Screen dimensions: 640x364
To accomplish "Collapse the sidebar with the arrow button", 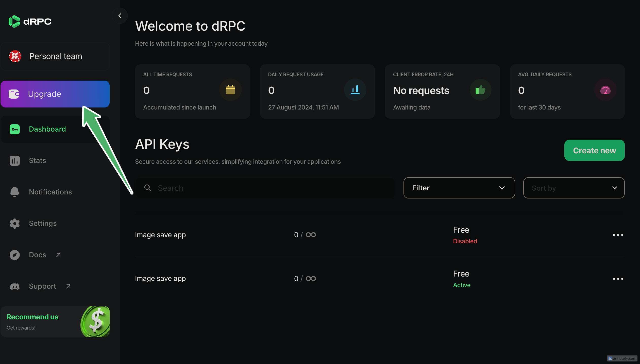I will point(120,16).
